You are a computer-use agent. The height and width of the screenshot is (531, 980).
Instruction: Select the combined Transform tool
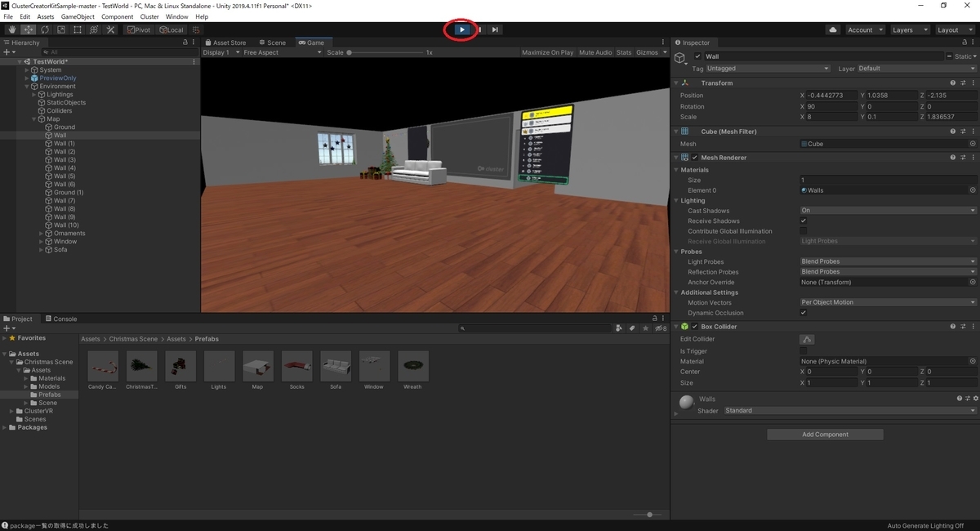click(93, 29)
